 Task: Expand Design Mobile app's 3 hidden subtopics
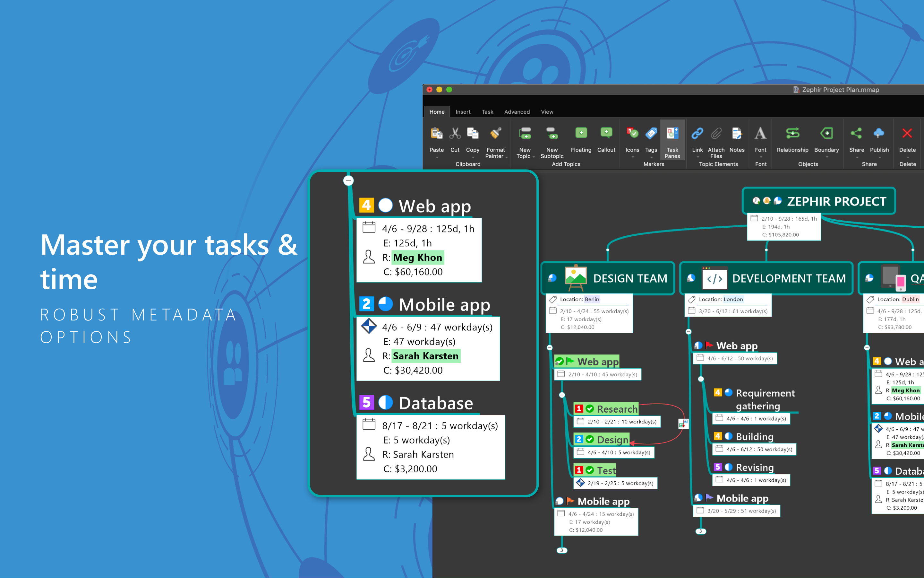[x=562, y=550]
